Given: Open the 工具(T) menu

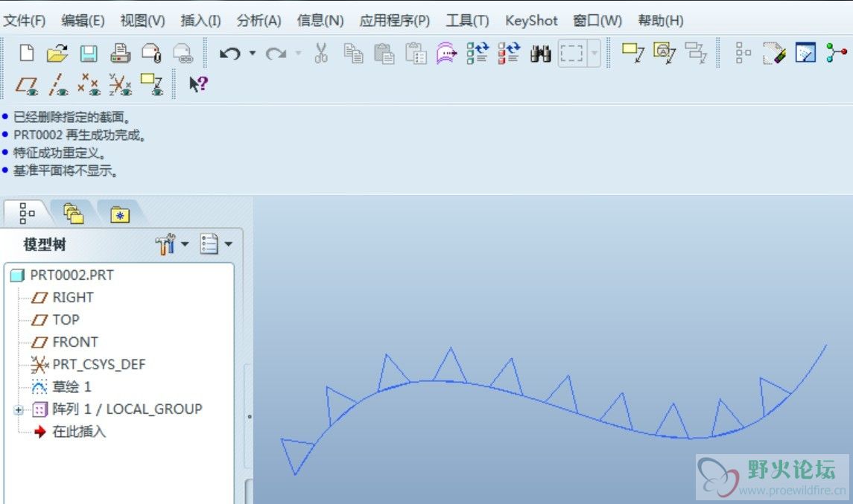Looking at the screenshot, I should click(467, 21).
